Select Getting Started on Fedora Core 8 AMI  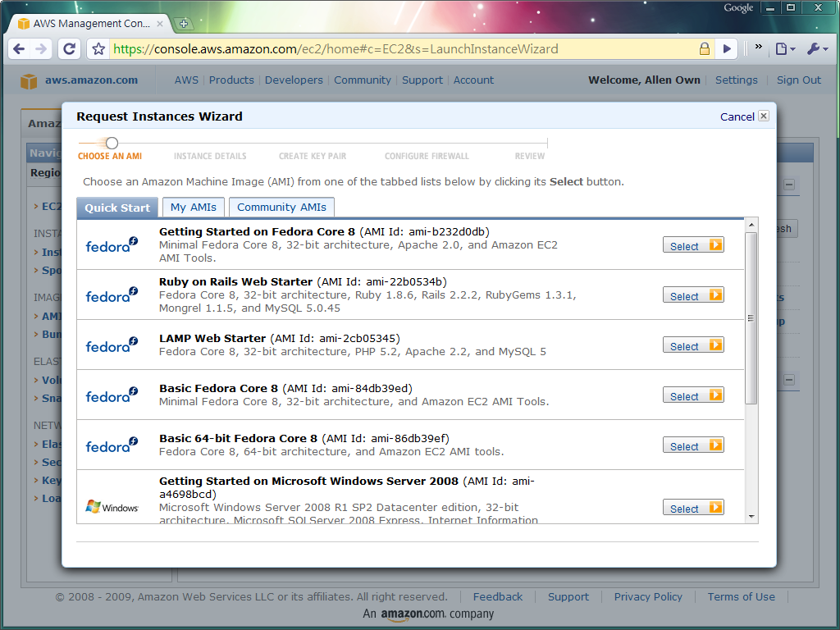click(x=693, y=245)
